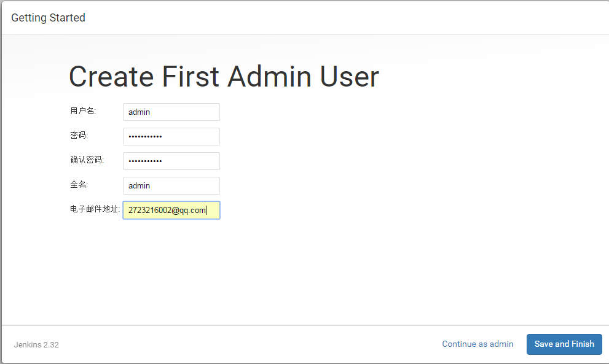
Task: Click the Jenkins 2.32 version text
Action: 36,344
